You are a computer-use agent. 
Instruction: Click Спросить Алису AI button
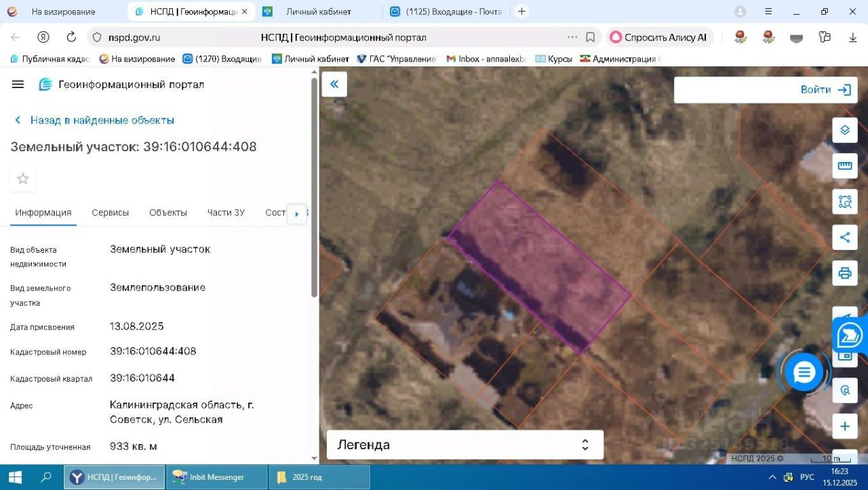(x=658, y=37)
